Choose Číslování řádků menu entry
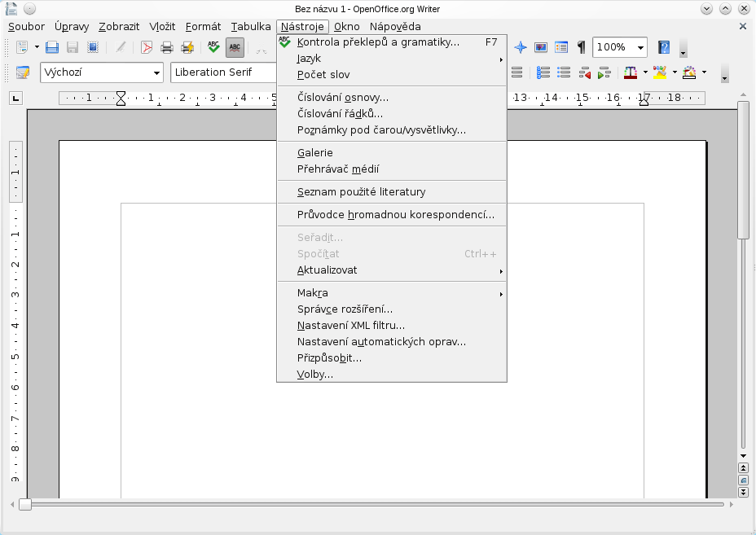The height and width of the screenshot is (535, 756). click(392, 114)
